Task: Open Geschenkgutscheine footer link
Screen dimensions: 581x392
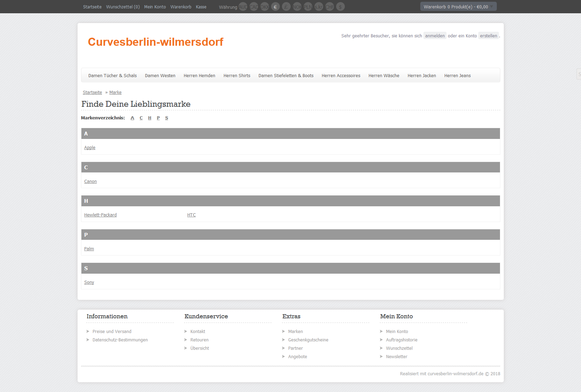Action: pos(308,340)
